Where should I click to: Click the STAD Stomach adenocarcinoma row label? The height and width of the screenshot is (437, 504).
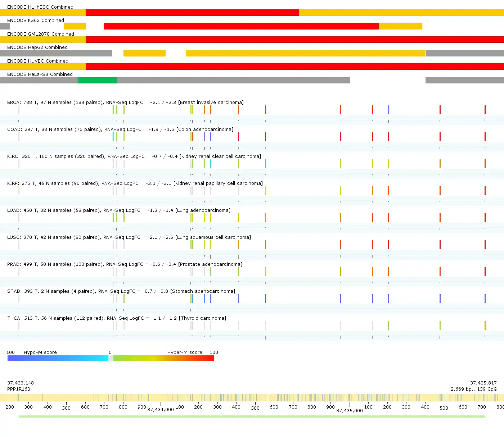point(121,291)
